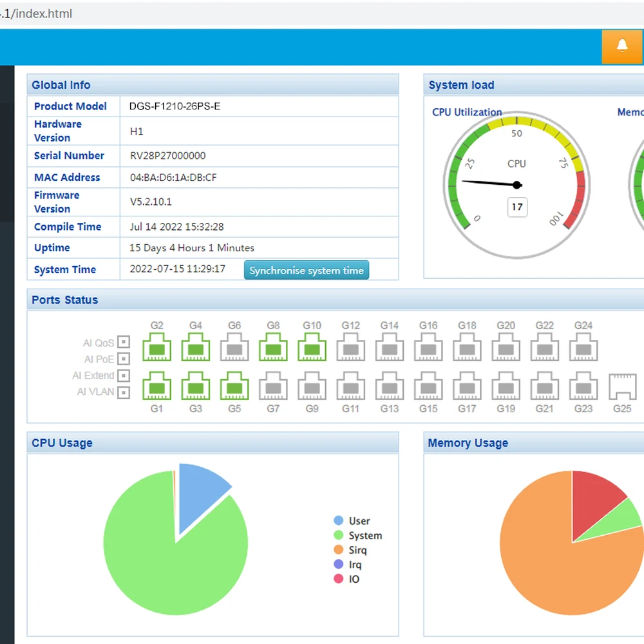Select port G21 icon
The image size is (644, 644).
point(545,386)
